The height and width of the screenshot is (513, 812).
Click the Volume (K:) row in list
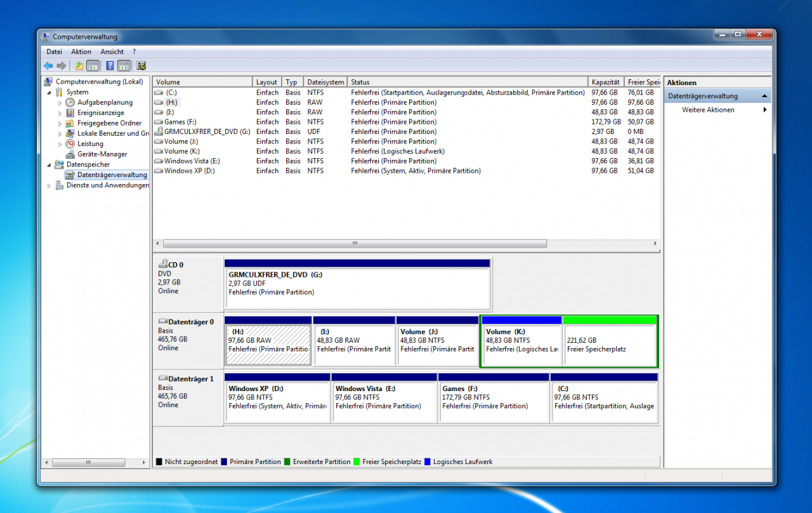point(406,151)
